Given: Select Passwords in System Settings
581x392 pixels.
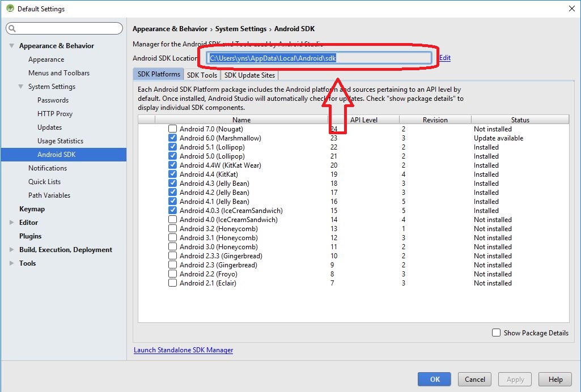Looking at the screenshot, I should point(53,100).
